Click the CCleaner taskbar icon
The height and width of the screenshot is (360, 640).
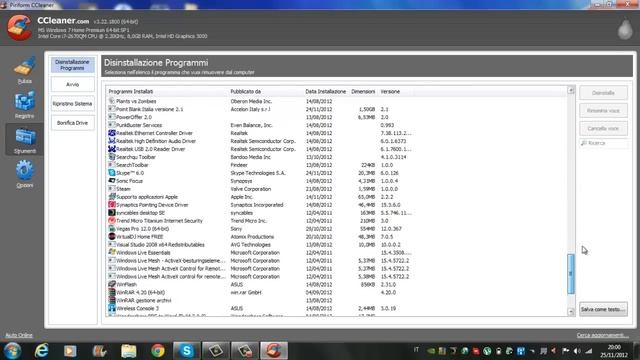274,351
